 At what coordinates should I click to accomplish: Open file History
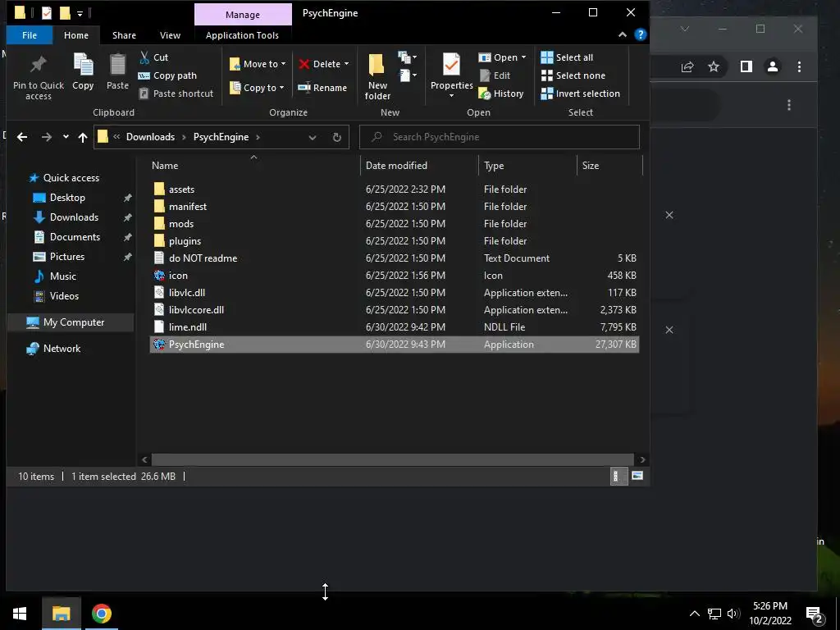501,94
